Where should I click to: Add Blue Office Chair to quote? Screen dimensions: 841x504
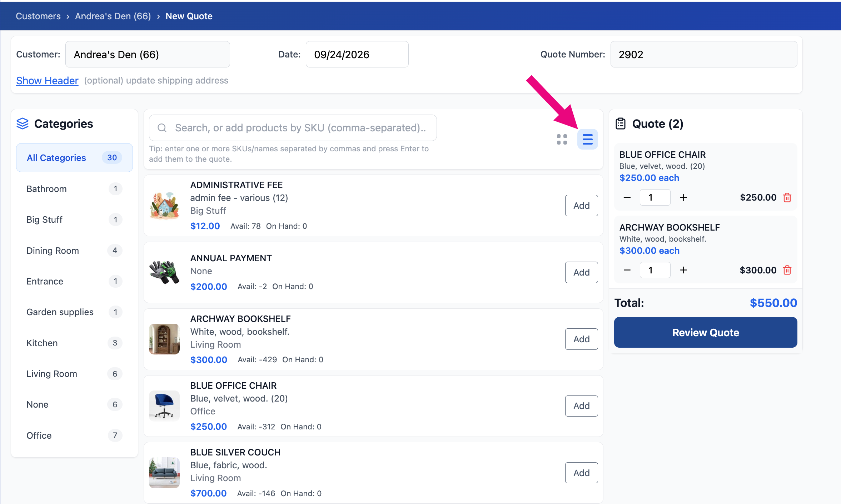point(581,406)
